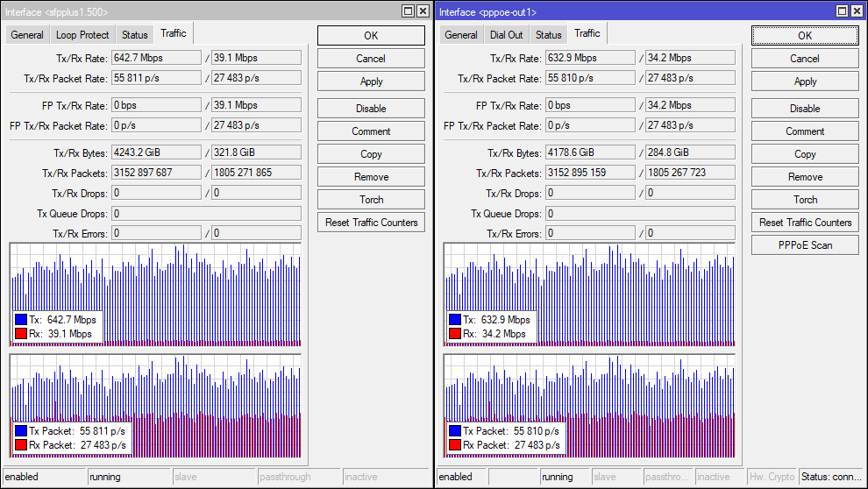This screenshot has width=868, height=489.
Task: Click Tx Bytes field 4243.2 GiB
Action: point(157,152)
